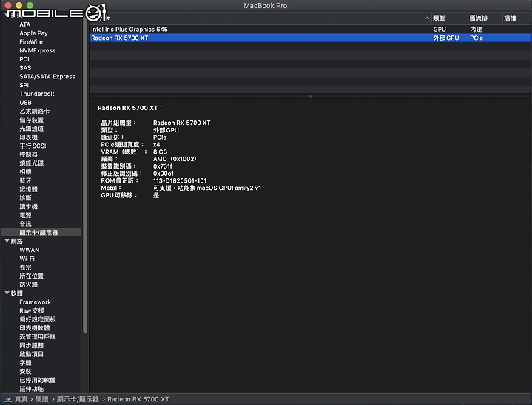The height and width of the screenshot is (405, 532).
Task: Select 相機 in the sidebar
Action: click(25, 171)
